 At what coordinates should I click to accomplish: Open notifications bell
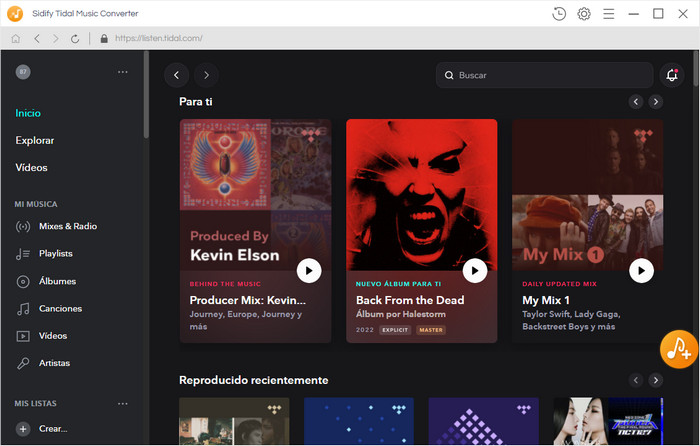point(672,75)
